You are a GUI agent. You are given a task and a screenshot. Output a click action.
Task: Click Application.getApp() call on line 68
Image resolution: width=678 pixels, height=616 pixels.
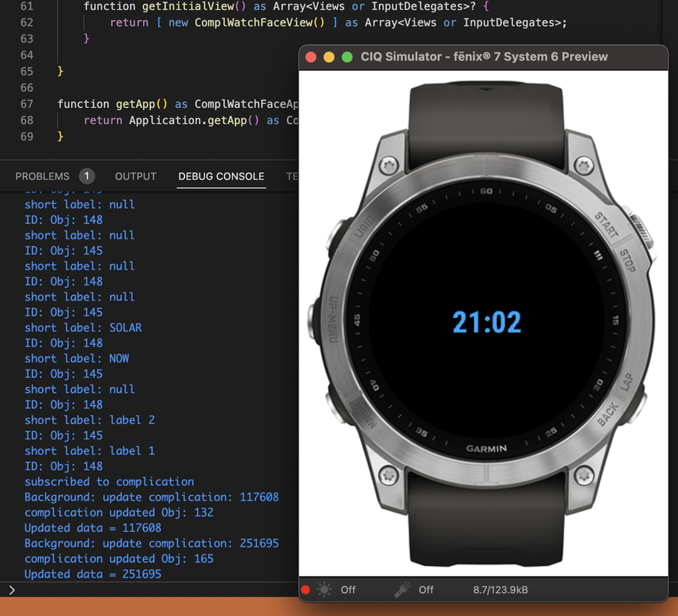193,120
